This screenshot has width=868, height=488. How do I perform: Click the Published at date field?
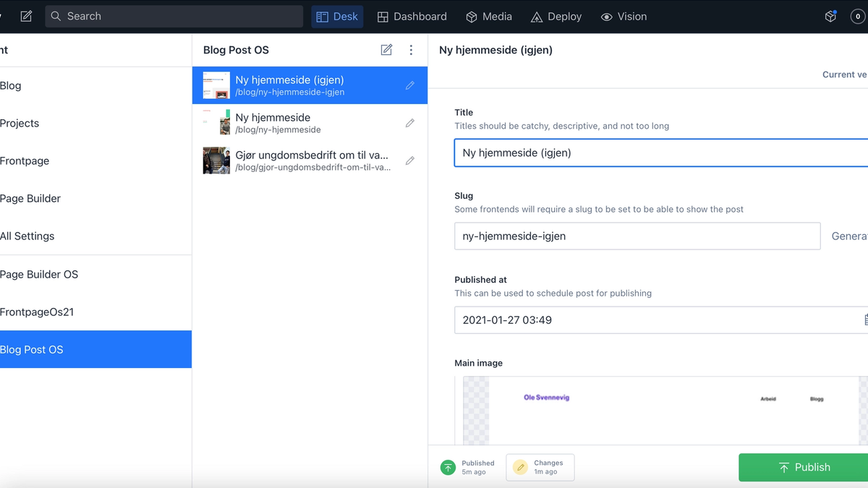661,320
